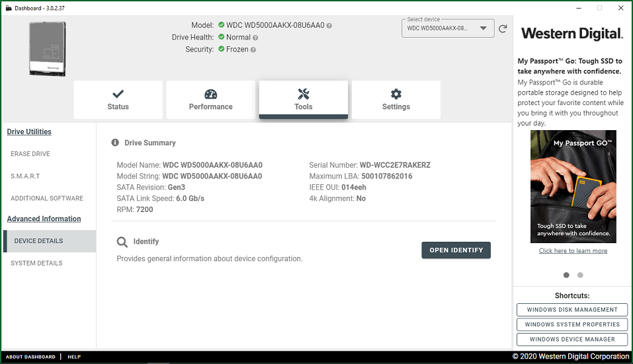Click the gauge icon on the Performance tab
This screenshot has height=364, width=633.
(211, 94)
